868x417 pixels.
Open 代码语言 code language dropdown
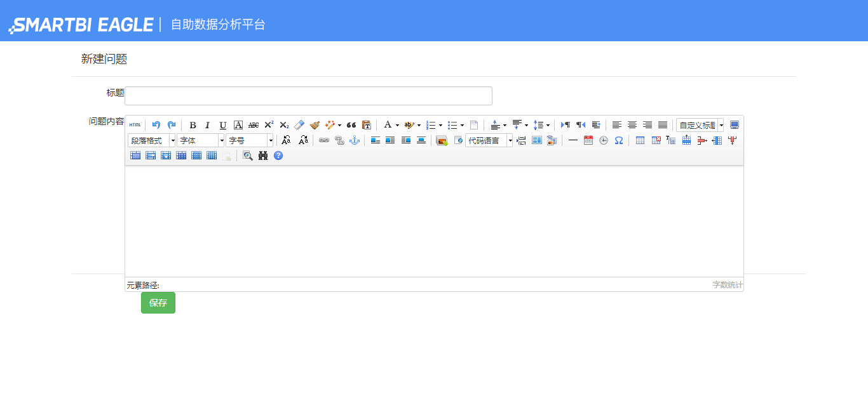(x=489, y=140)
